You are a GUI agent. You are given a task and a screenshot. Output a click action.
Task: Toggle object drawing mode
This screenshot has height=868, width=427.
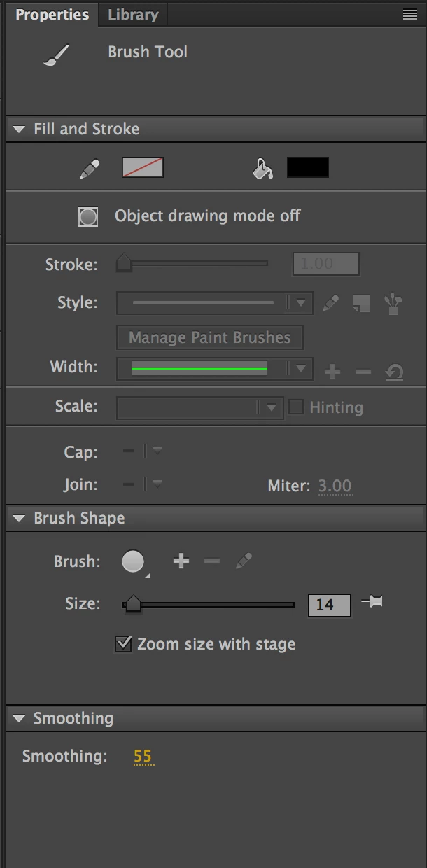click(x=88, y=216)
